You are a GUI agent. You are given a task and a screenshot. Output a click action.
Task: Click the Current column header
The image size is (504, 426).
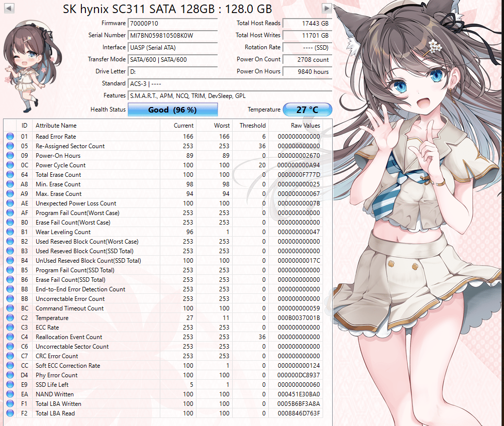[178, 125]
